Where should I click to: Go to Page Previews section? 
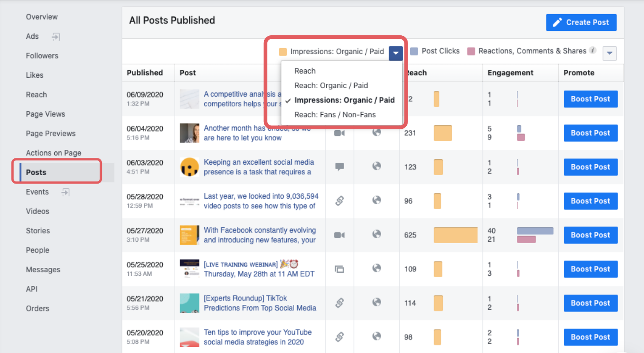(x=51, y=133)
